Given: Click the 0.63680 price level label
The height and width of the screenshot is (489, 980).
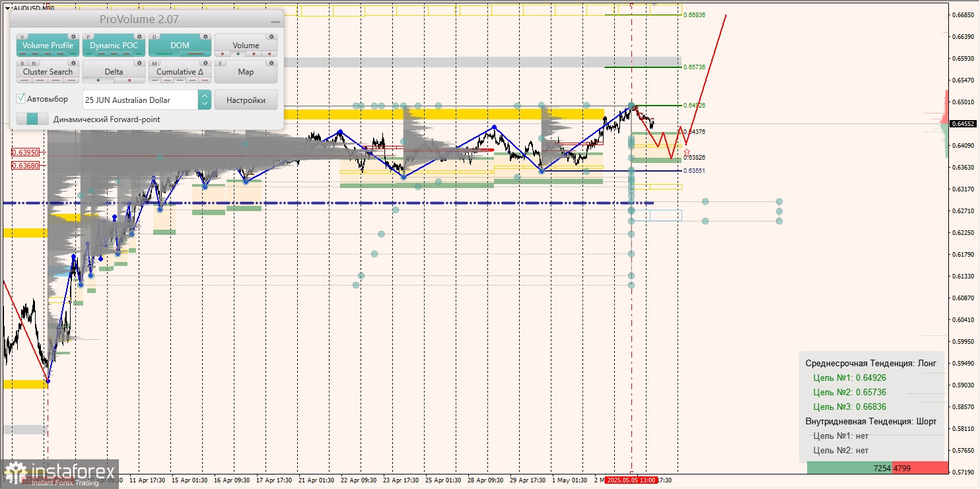Looking at the screenshot, I should tap(25, 166).
